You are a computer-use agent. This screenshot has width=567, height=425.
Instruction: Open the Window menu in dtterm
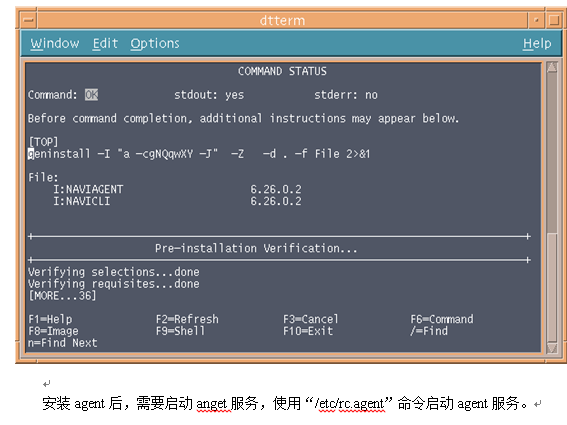[x=55, y=44]
